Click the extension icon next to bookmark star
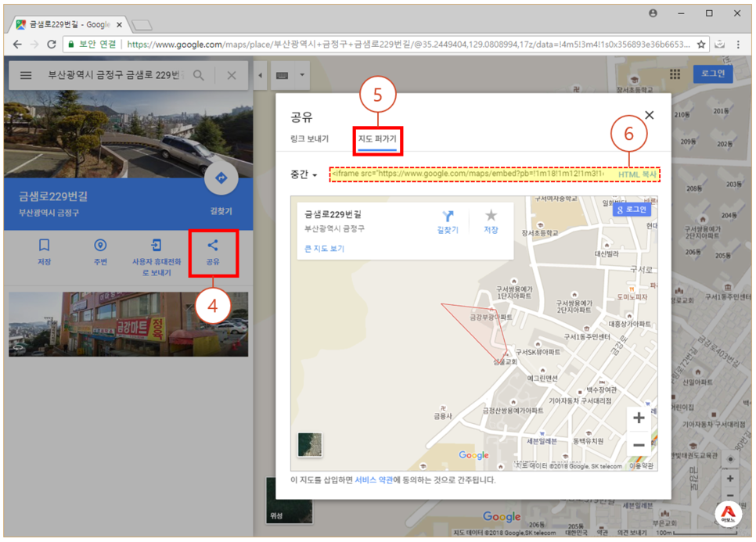 pyautogui.click(x=720, y=45)
